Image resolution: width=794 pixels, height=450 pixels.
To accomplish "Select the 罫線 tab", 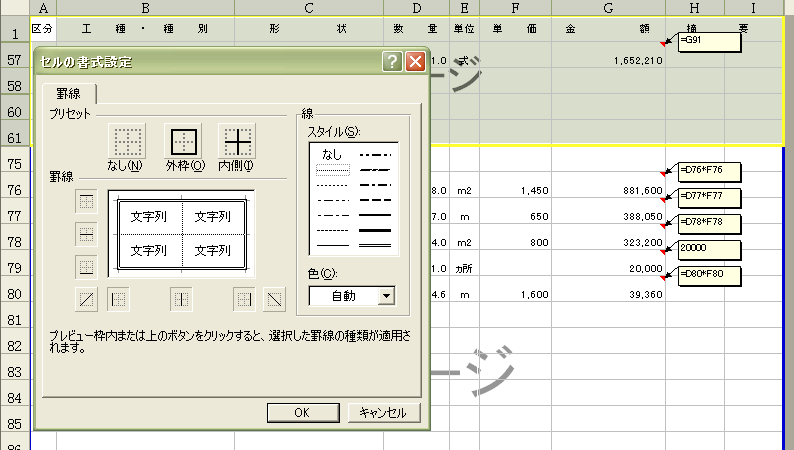I will [x=69, y=94].
